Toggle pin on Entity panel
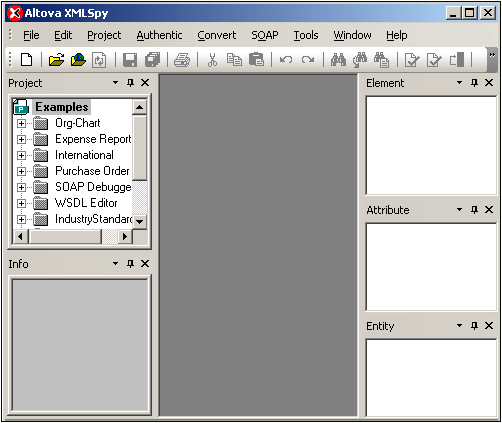The image size is (502, 423). click(x=474, y=326)
